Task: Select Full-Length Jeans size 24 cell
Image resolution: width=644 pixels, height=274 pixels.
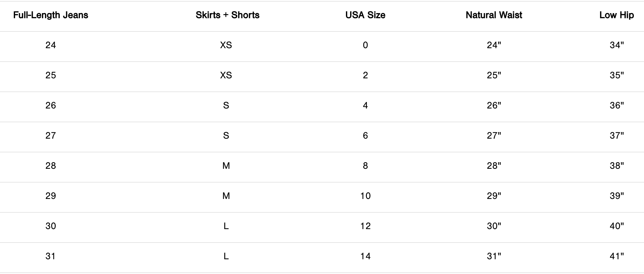Action: coord(50,45)
